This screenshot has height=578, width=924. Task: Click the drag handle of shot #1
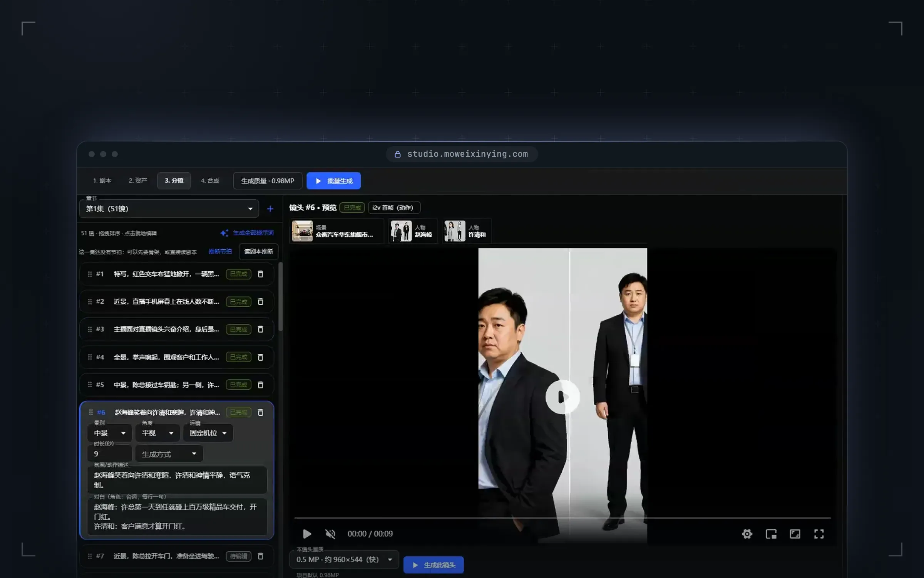point(90,274)
